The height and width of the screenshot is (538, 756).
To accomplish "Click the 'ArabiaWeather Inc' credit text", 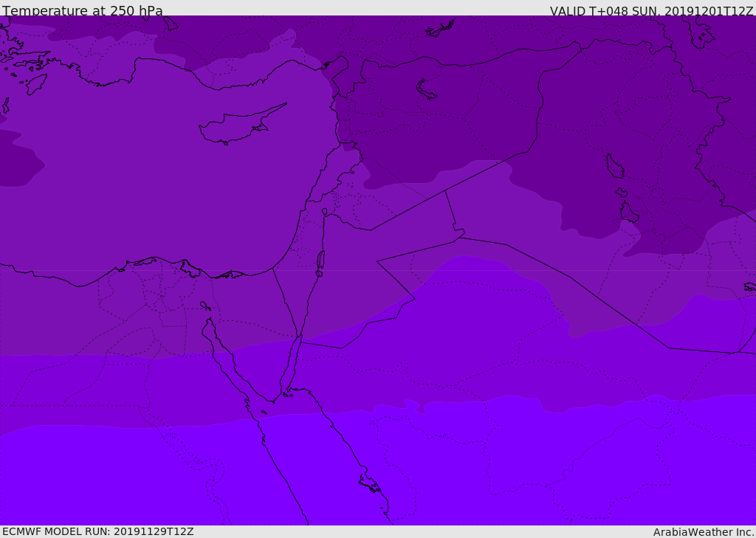I will (702, 532).
